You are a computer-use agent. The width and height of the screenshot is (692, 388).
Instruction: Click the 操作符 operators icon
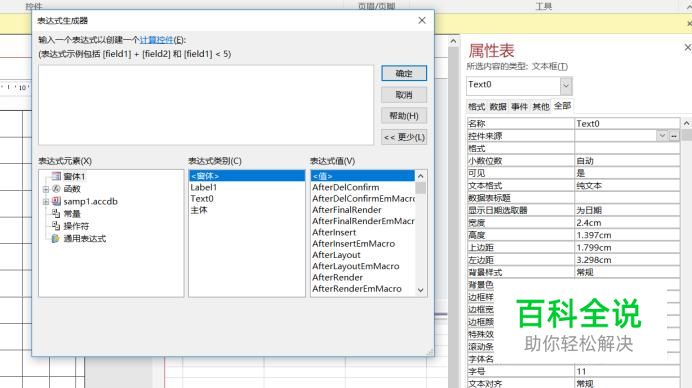[56, 226]
